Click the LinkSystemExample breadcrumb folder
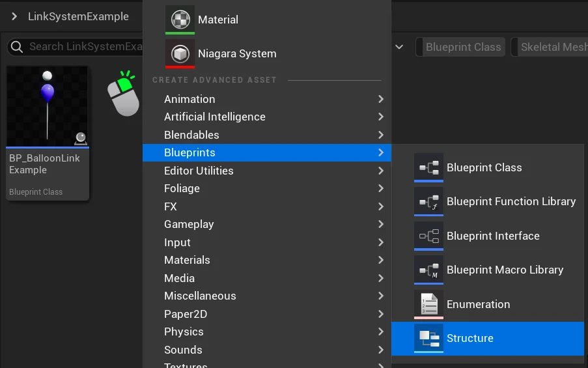This screenshot has height=368, width=588. tap(78, 16)
